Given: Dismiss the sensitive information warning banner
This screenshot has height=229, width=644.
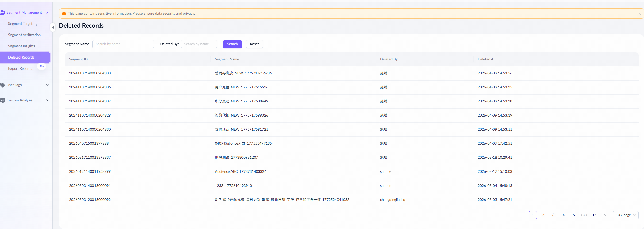Looking at the screenshot, I should click(x=640, y=14).
